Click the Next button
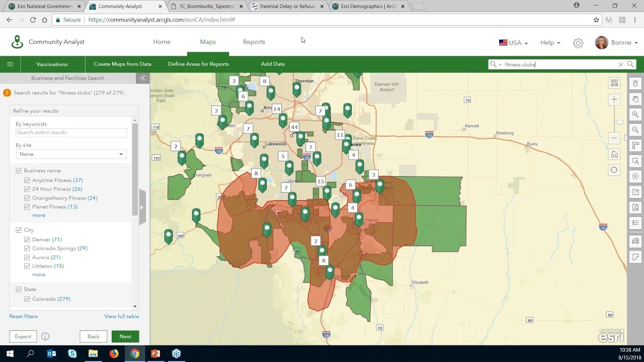The width and height of the screenshot is (644, 362). click(125, 336)
